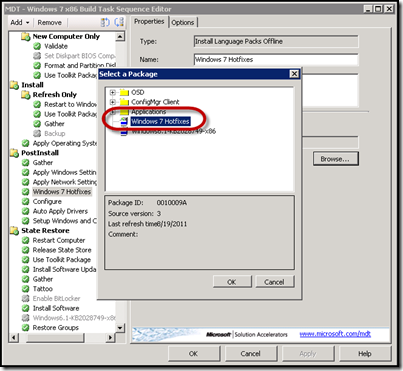Open the www.microsoft.com/mdt link

pyautogui.click(x=335, y=334)
